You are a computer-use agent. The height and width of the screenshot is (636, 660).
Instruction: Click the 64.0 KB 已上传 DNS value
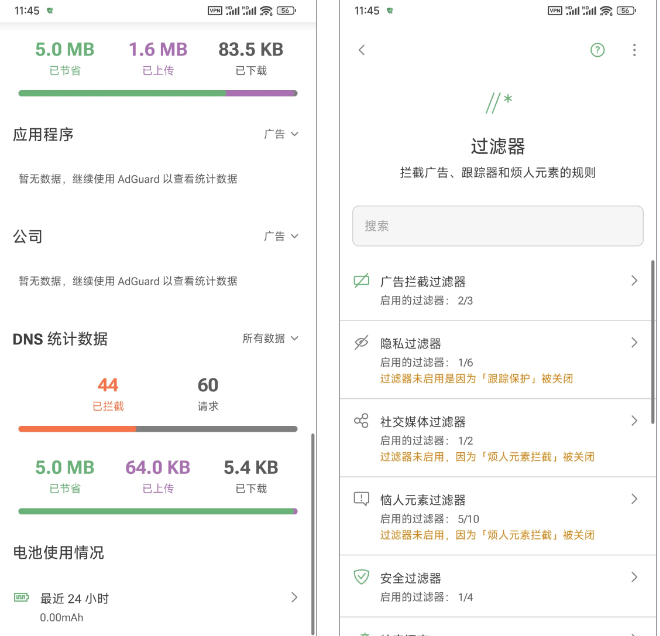pyautogui.click(x=158, y=476)
